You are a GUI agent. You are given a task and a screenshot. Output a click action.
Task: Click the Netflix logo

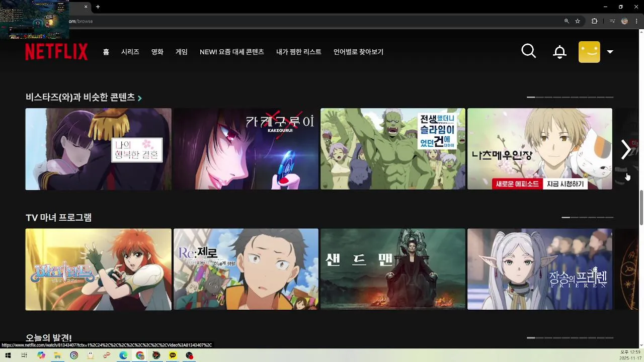[56, 52]
